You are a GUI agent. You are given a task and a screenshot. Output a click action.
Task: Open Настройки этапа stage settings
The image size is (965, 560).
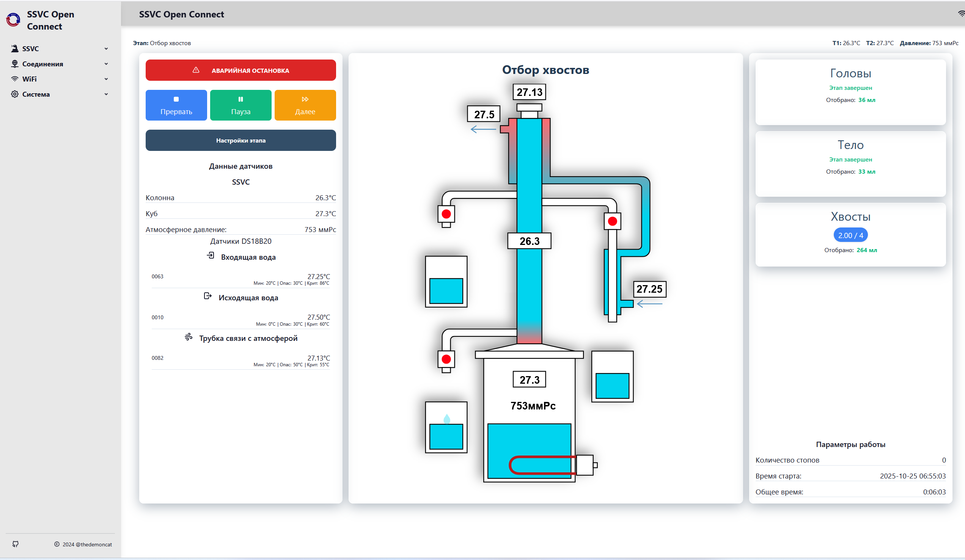tap(240, 141)
